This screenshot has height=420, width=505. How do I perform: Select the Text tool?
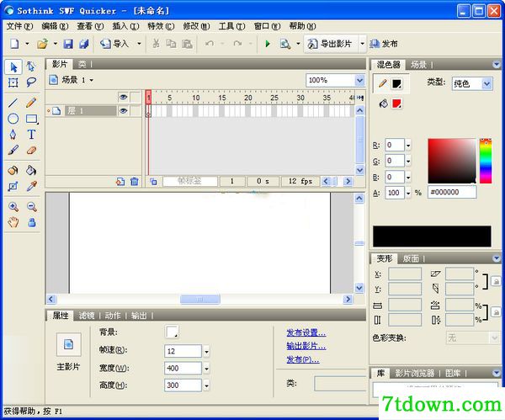(31, 135)
